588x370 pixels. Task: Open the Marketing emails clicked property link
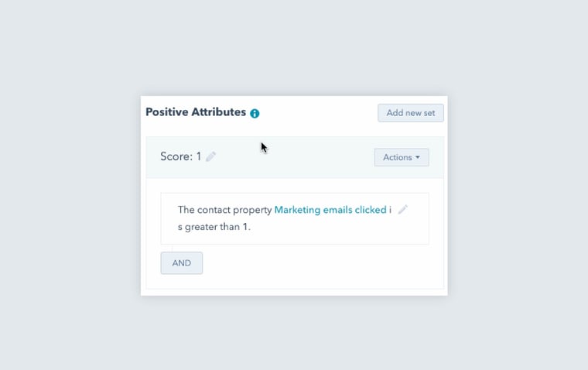332,210
